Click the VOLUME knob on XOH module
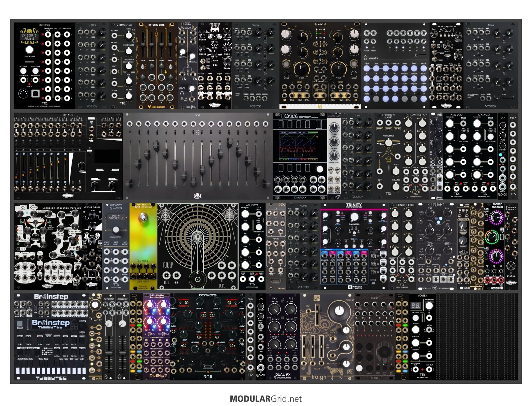 point(192,89)
